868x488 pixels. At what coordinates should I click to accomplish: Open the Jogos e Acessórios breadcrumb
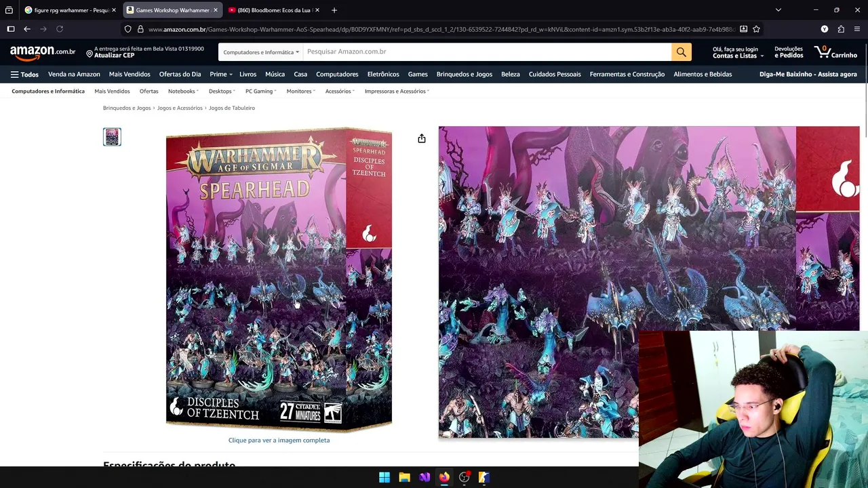[x=180, y=108]
